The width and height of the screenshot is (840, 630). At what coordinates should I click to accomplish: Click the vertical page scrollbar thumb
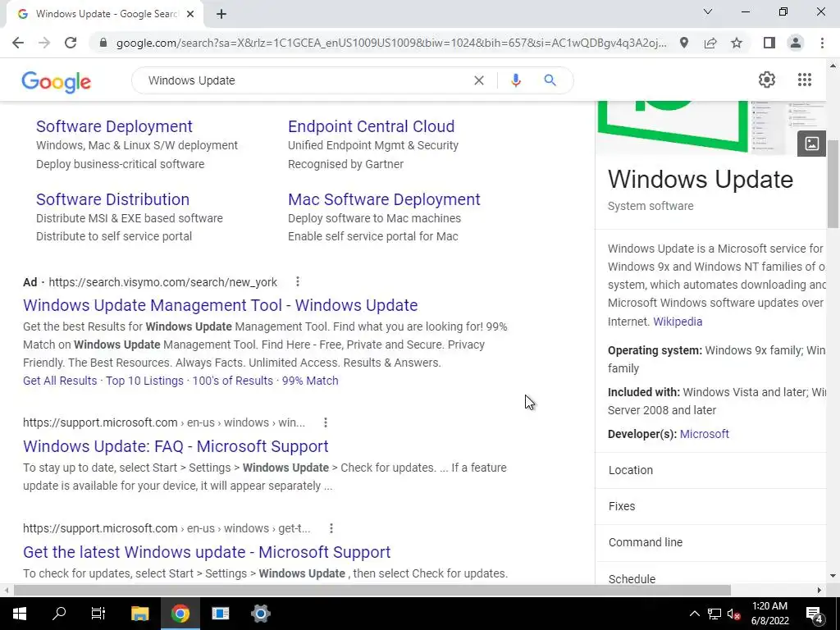coord(833,184)
